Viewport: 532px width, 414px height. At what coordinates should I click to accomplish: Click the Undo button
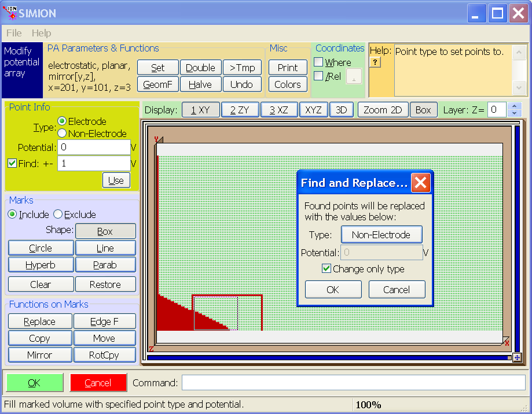[x=242, y=84]
